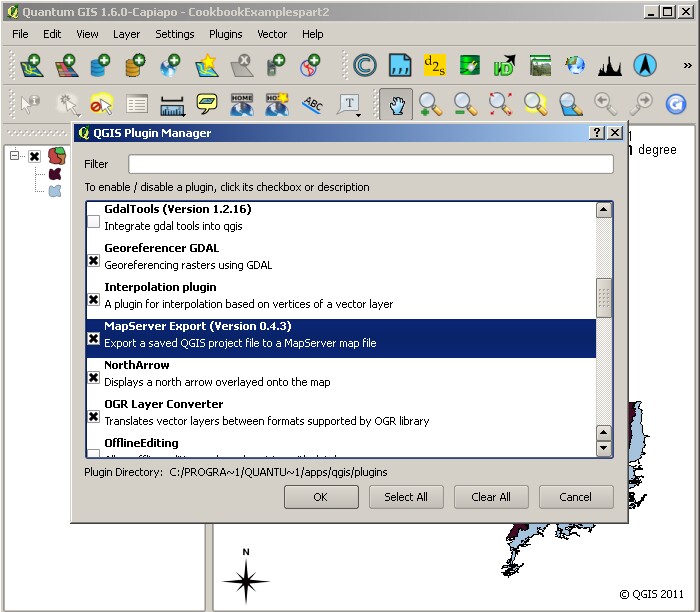The image size is (700, 612).
Task: Click the Filter input field
Action: tap(371, 164)
